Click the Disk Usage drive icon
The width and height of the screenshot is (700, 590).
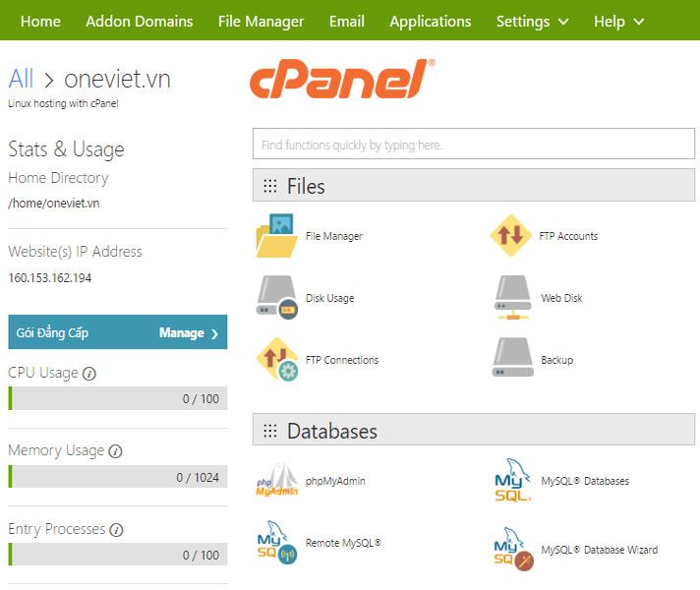click(276, 297)
